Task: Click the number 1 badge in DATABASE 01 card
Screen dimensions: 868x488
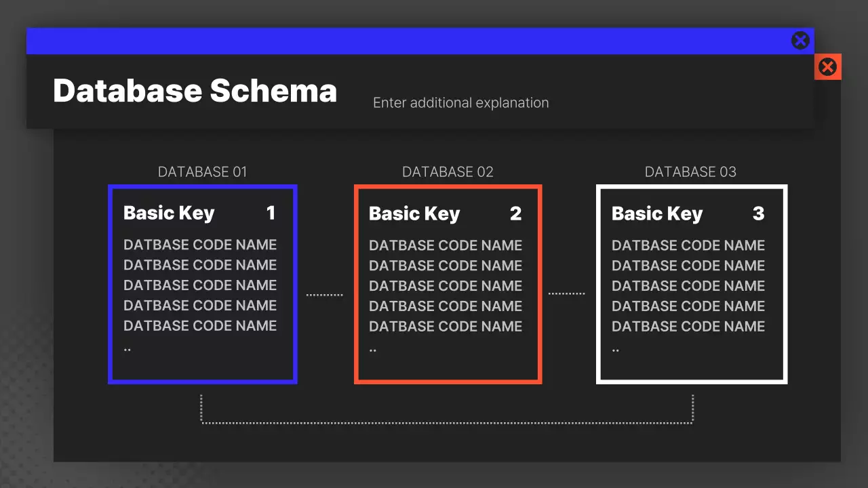Action: tap(271, 213)
